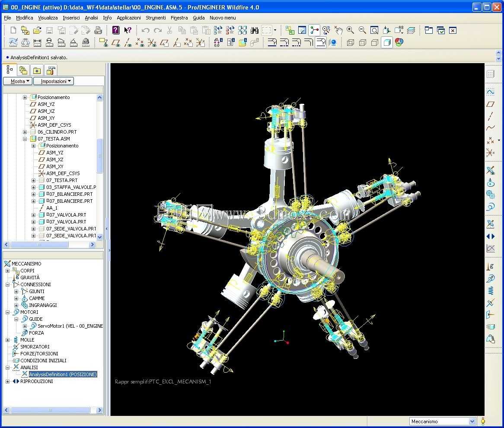
Task: Switch to the folder browser tab
Action: click(x=23, y=70)
